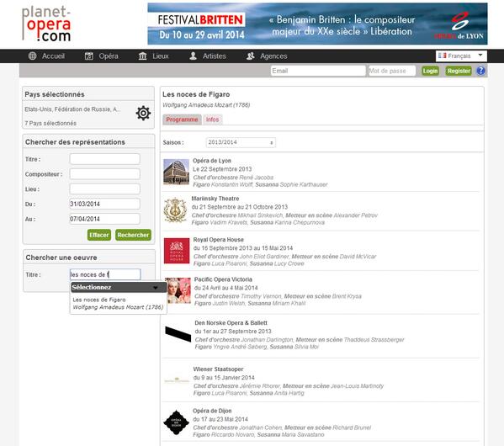The width and height of the screenshot is (504, 446).
Task: Click the calendar icon next to Opéra
Action: [88, 56]
